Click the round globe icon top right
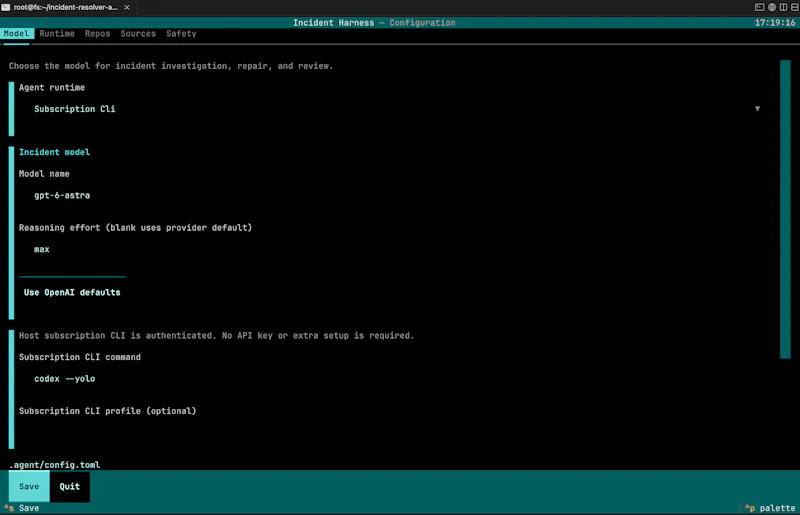 (x=771, y=7)
